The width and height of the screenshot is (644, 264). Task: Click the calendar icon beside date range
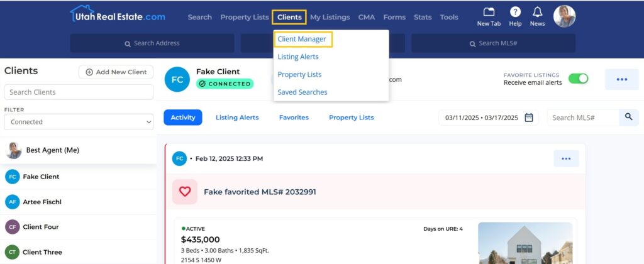pyautogui.click(x=529, y=118)
